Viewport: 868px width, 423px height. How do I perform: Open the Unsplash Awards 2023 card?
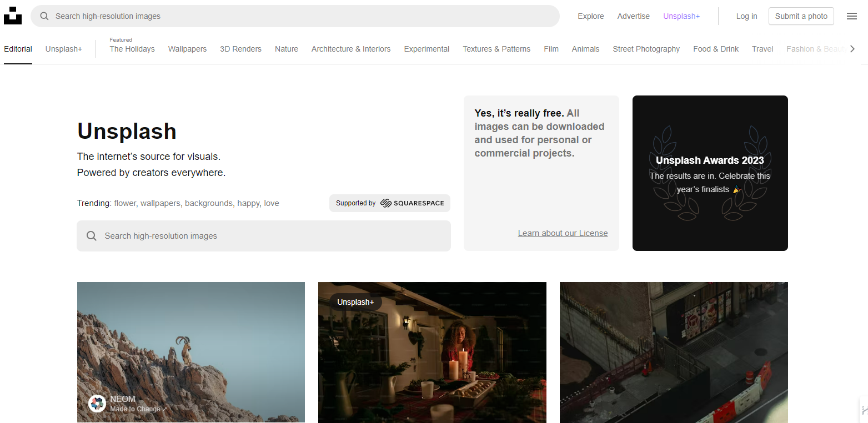710,173
